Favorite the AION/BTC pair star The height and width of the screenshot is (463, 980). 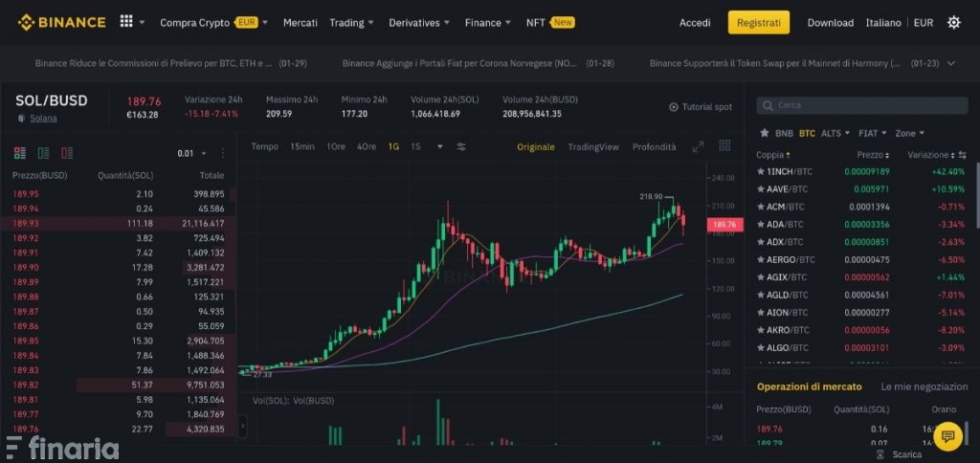pos(761,313)
